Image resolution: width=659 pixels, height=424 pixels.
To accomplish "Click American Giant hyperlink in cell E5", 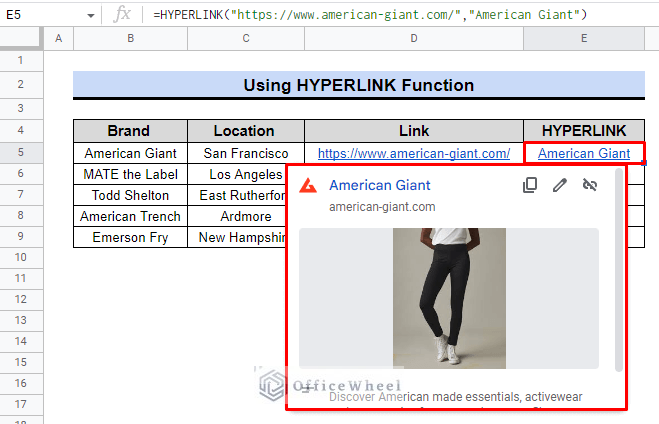I will point(584,154).
